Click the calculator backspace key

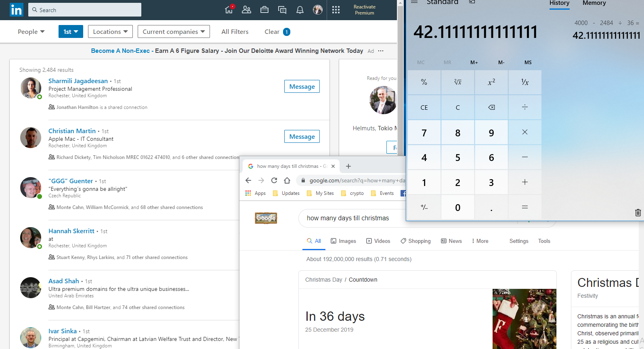(491, 107)
